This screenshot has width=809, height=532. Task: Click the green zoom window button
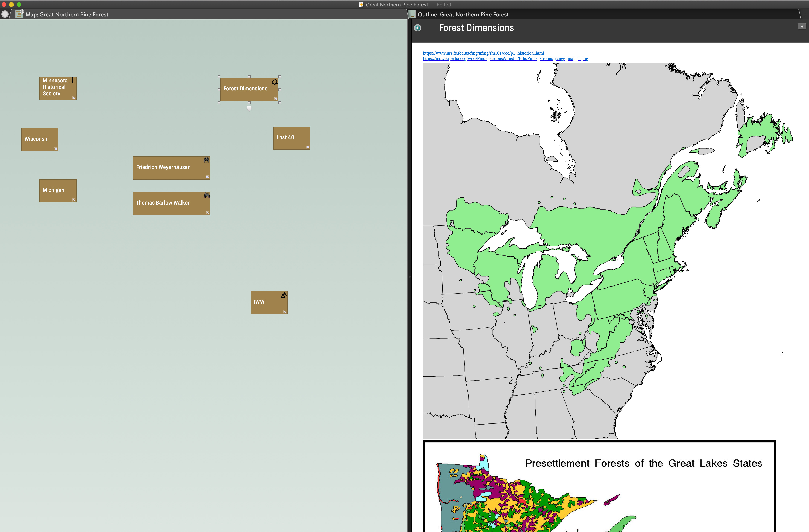(19, 4)
